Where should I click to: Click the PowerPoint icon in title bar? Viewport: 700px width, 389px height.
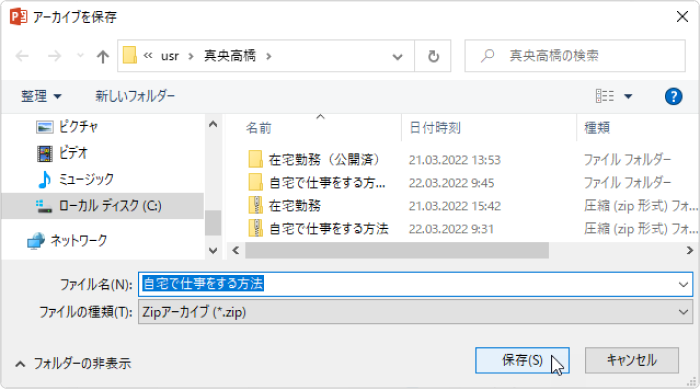[x=18, y=17]
